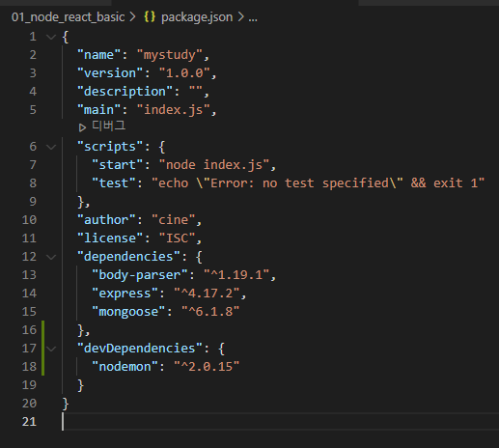Click the "^4.17.2" express version
This screenshot has width=499, height=448.
tap(207, 294)
